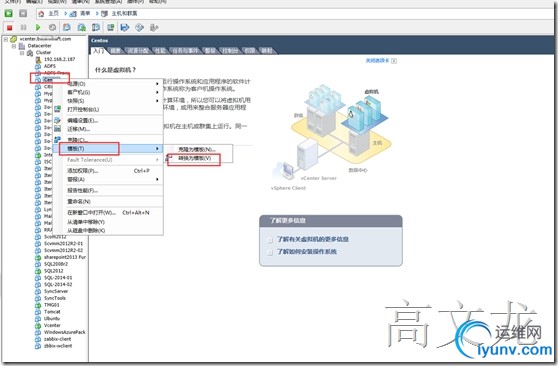Image resolution: width=558 pixels, height=366 pixels.
Task: Open 了解如何安装操作系统 link
Action: (307, 252)
